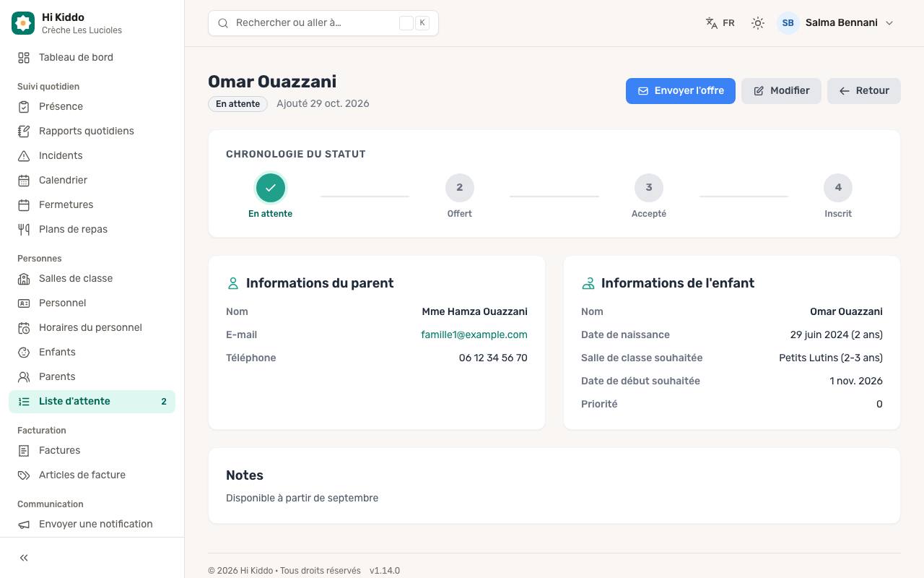Open Tableau de bord dashboard icon

coord(24,58)
